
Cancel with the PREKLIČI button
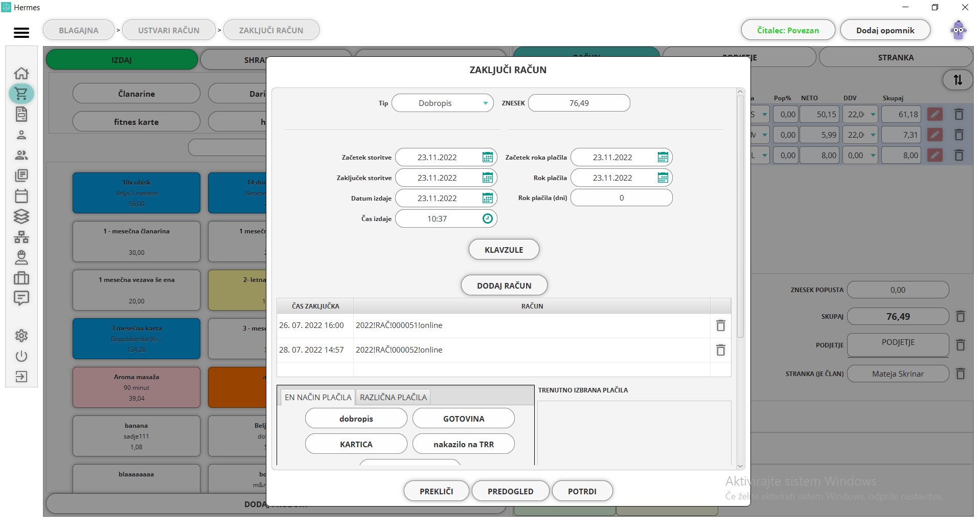(x=437, y=491)
